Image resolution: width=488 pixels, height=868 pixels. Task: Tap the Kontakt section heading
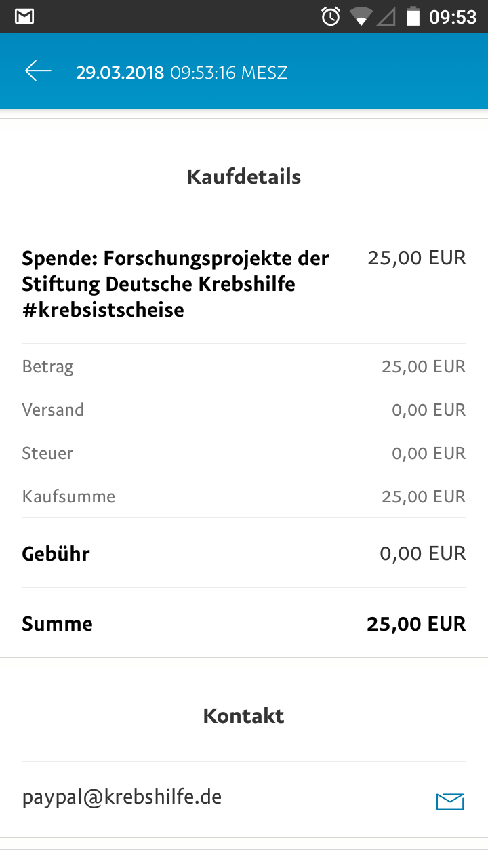pos(244,716)
